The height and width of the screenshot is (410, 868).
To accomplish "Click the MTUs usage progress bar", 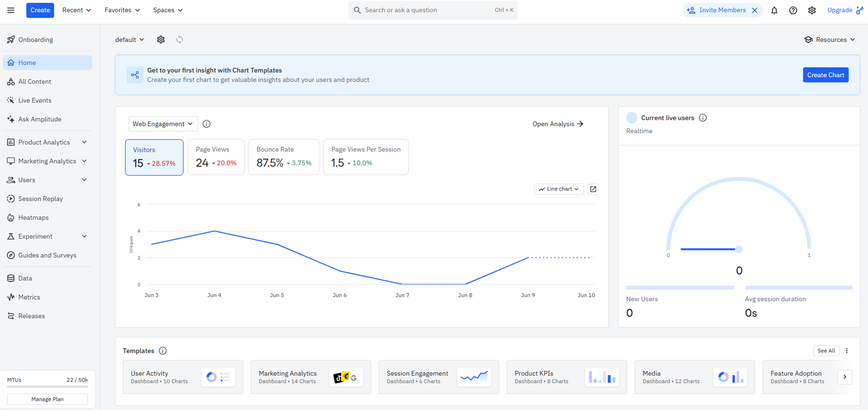I will pyautogui.click(x=48, y=387).
